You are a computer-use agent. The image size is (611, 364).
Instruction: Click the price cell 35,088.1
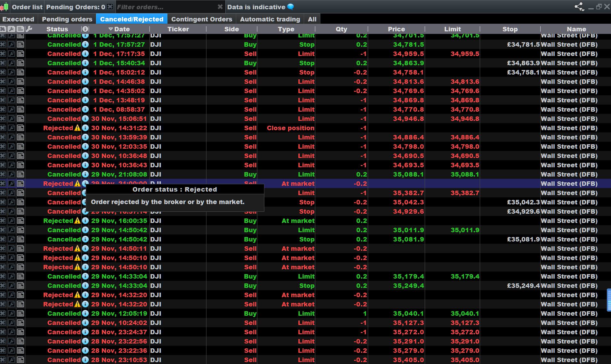tap(408, 174)
